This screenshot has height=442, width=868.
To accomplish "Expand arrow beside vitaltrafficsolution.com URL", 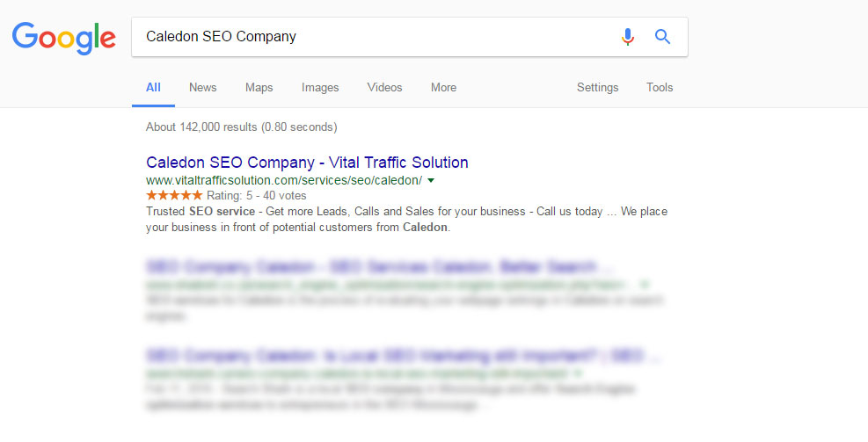I will point(431,180).
